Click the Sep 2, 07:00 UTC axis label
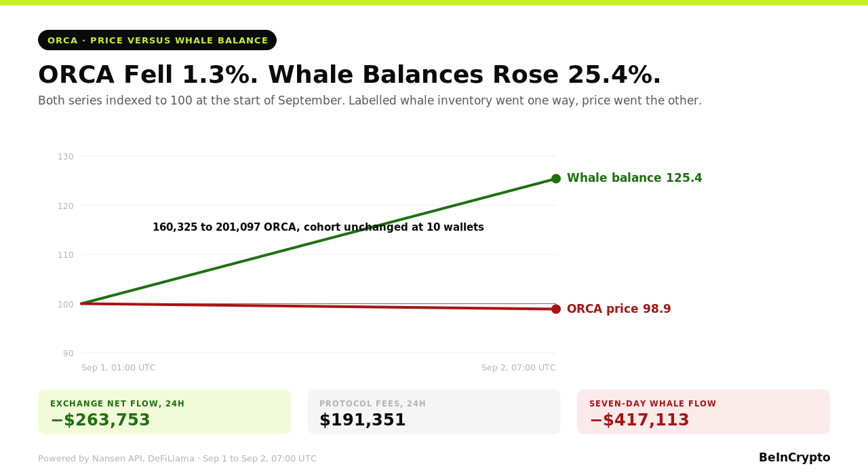This screenshot has width=868, height=475. click(x=519, y=368)
